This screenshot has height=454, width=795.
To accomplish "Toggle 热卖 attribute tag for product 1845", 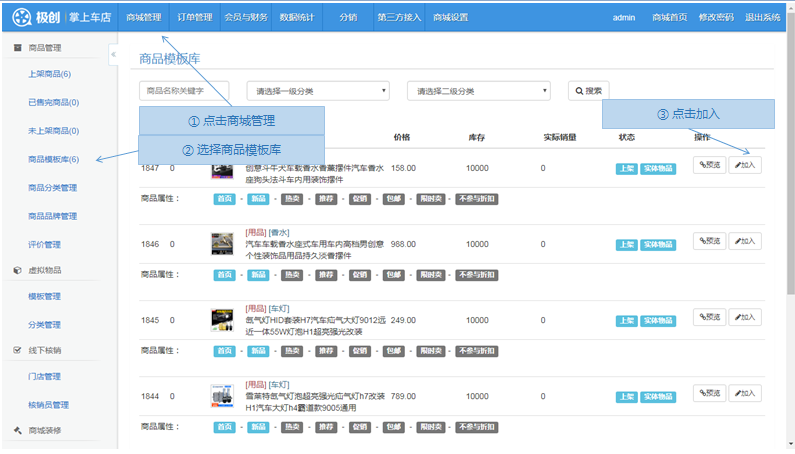I will (291, 351).
